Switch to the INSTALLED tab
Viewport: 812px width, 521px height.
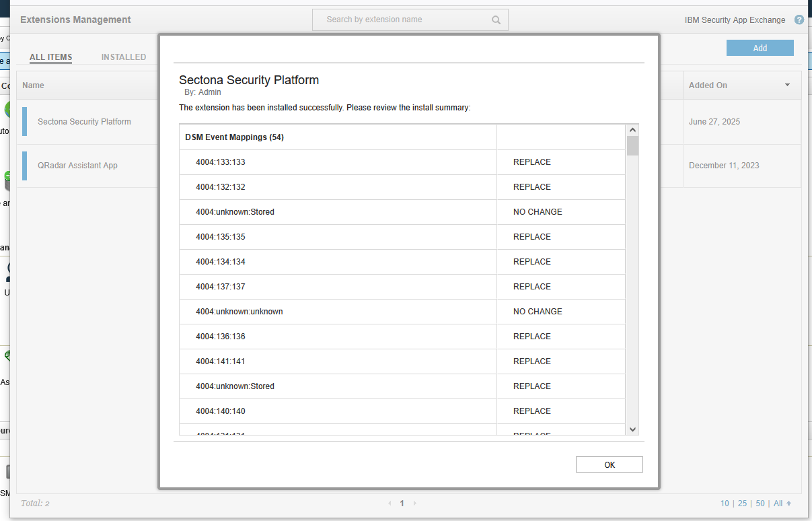click(124, 57)
